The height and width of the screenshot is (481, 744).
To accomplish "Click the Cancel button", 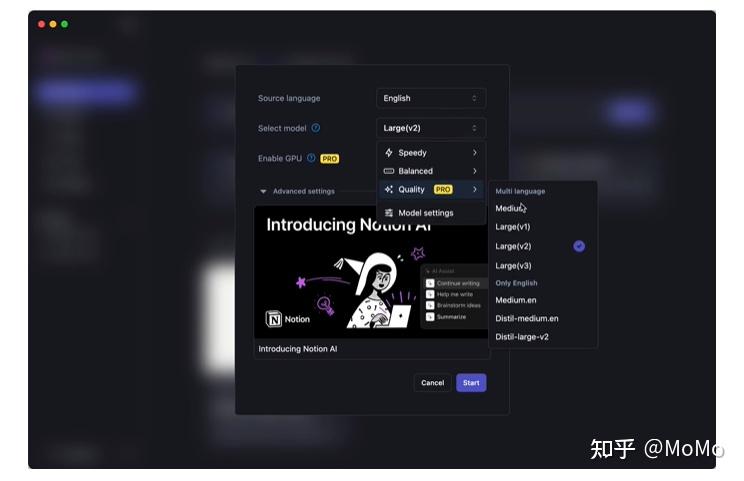I will [432, 383].
